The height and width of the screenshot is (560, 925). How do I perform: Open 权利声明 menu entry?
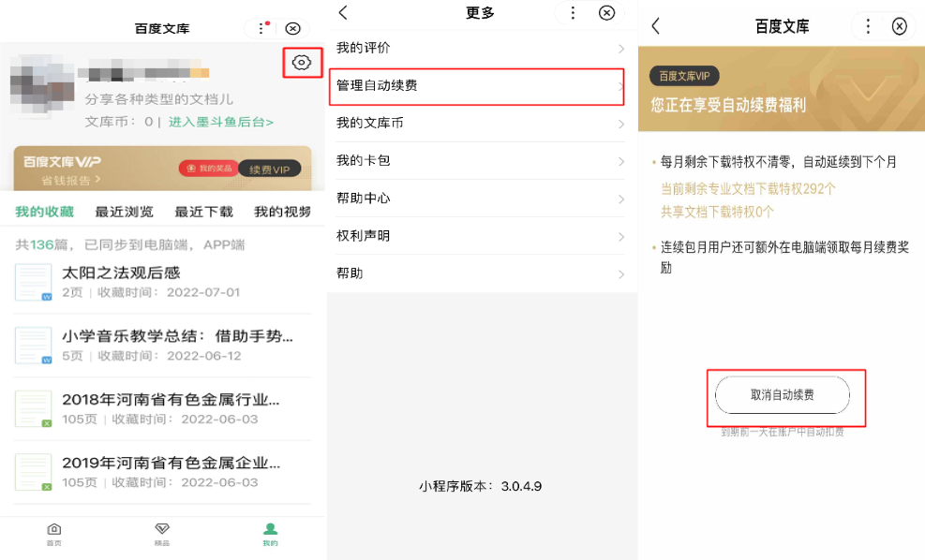click(x=480, y=236)
